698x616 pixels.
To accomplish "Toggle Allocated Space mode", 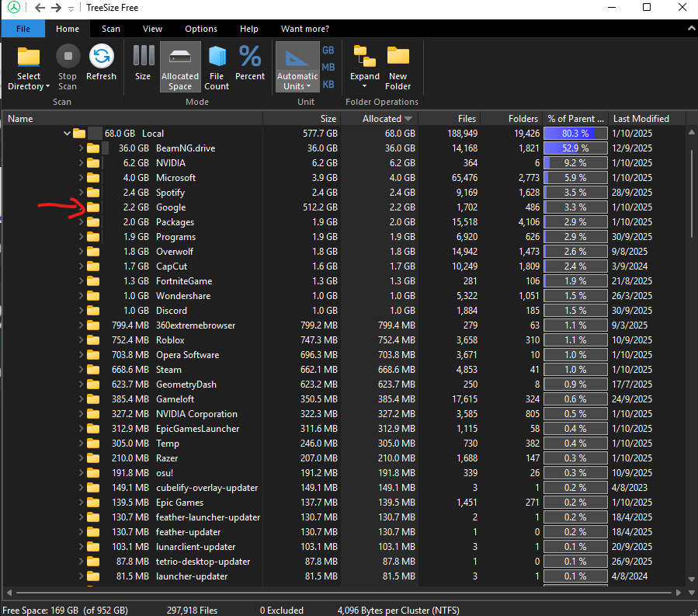I will point(180,68).
